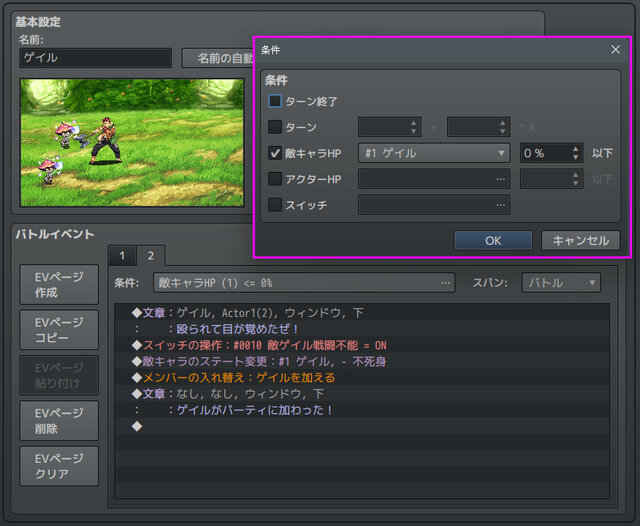Toggle the ターン condition checkbox

(275, 127)
